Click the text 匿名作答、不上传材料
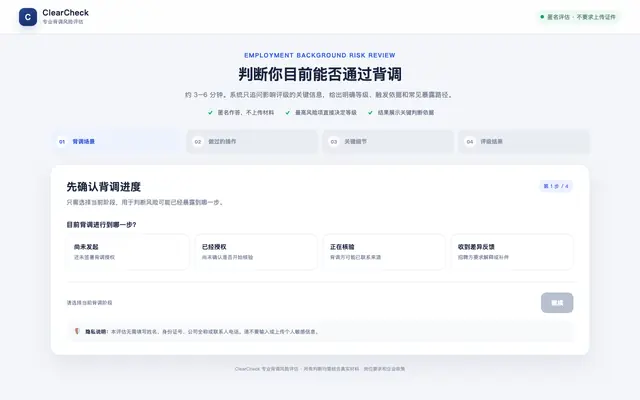Image resolution: width=640 pixels, height=400 pixels. tap(246, 112)
